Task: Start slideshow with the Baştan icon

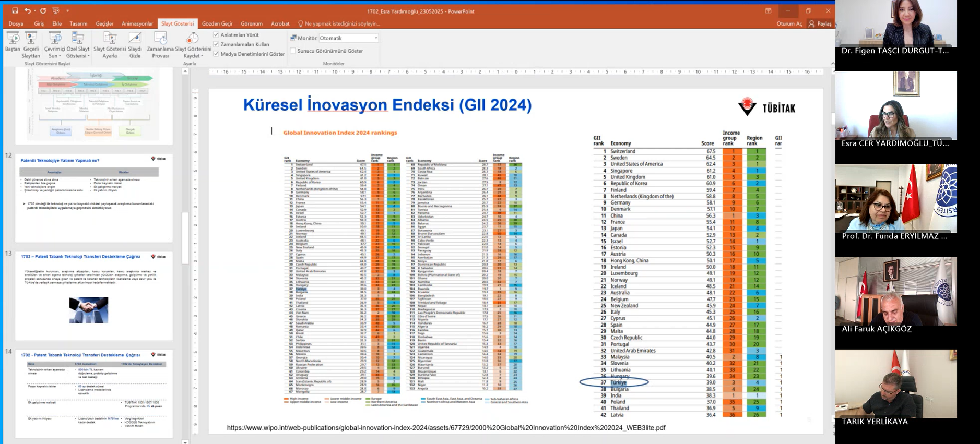Action: pyautogui.click(x=13, y=39)
